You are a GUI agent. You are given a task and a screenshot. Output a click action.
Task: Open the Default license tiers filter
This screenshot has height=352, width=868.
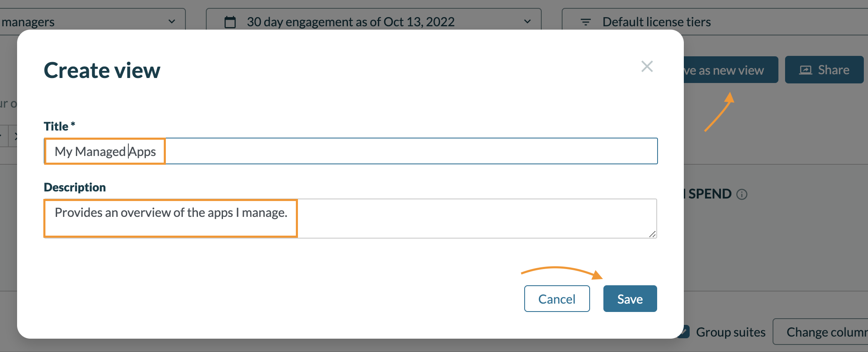pos(656,22)
